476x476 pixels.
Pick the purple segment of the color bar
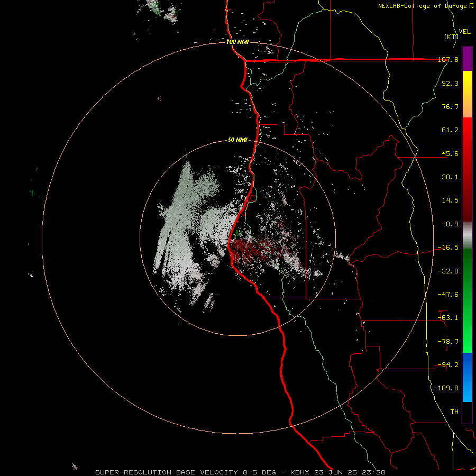point(467,59)
